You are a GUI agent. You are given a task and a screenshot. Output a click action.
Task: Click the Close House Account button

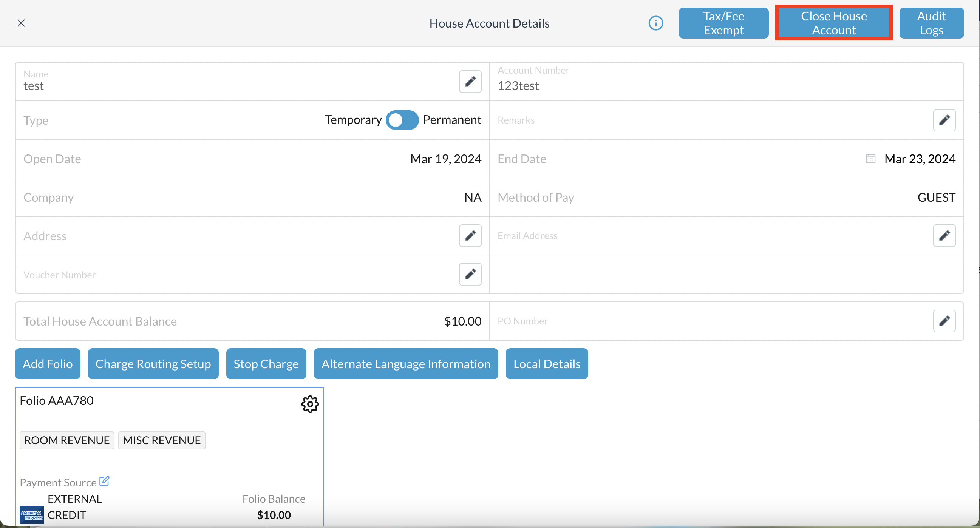tap(833, 23)
